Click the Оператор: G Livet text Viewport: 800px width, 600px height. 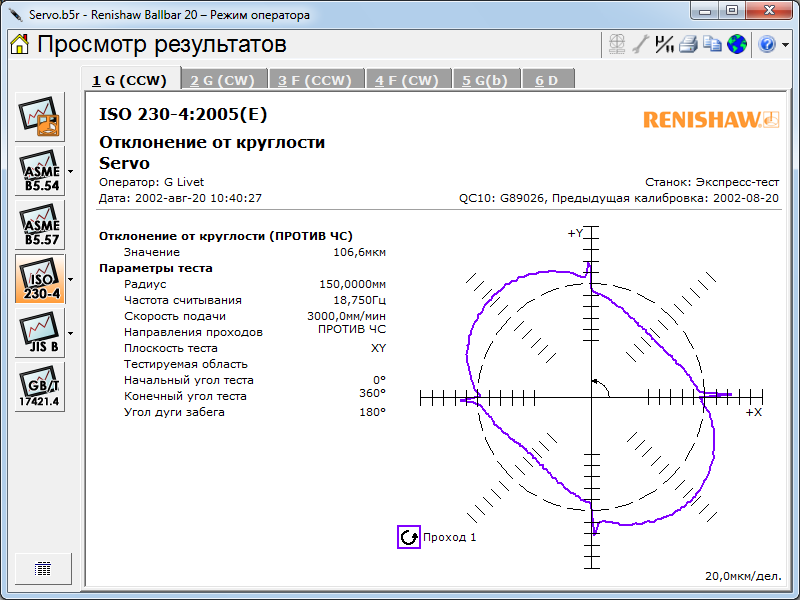click(152, 182)
